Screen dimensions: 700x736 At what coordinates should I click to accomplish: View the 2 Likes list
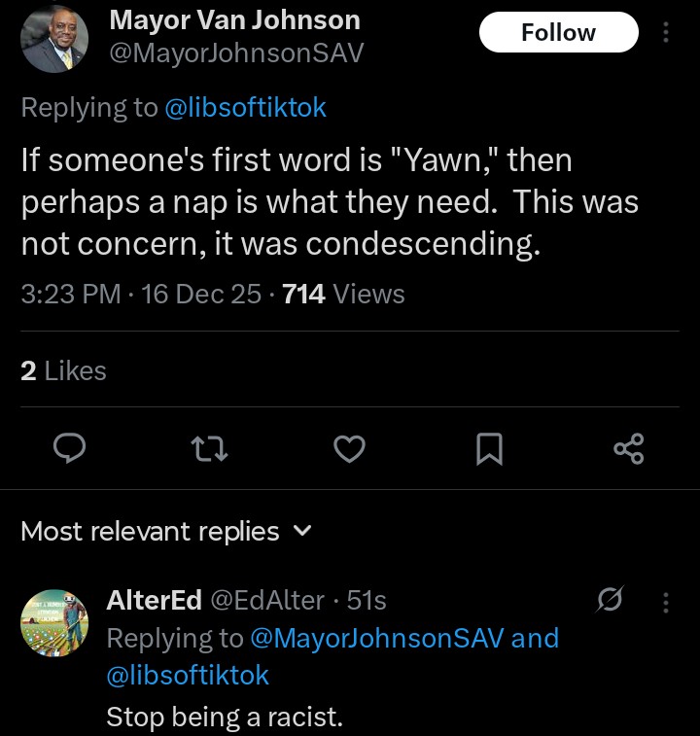coord(63,370)
